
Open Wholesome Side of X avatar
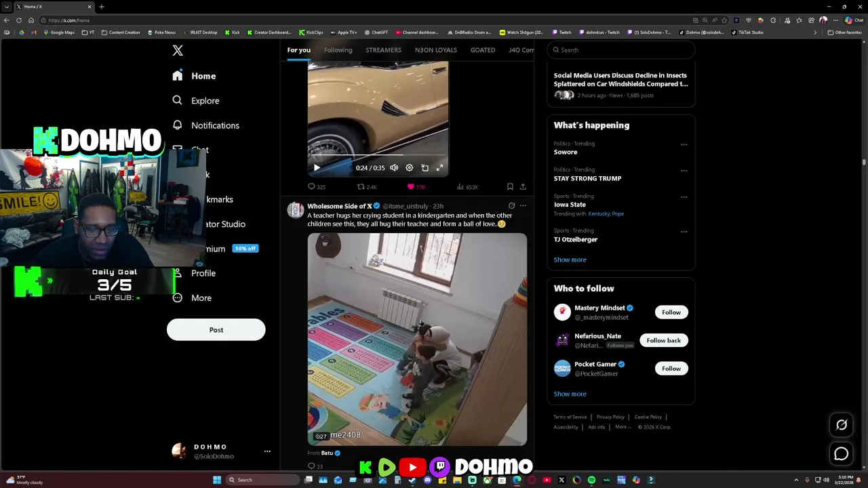click(295, 209)
